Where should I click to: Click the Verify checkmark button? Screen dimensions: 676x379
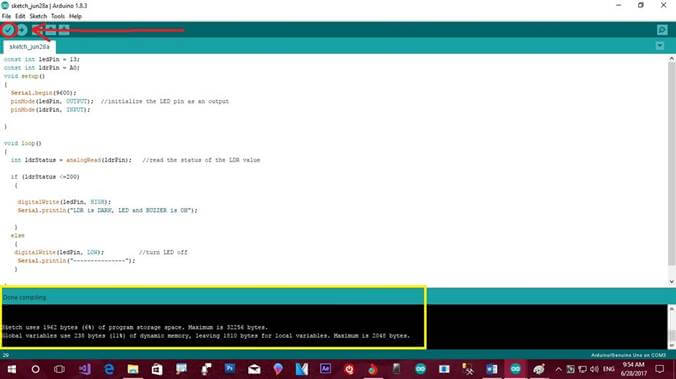click(8, 30)
